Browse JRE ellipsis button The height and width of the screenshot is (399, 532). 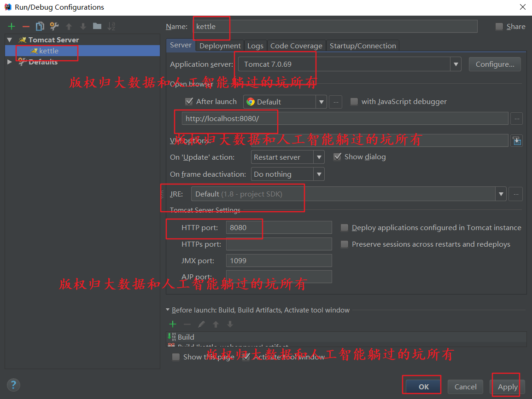click(x=516, y=194)
